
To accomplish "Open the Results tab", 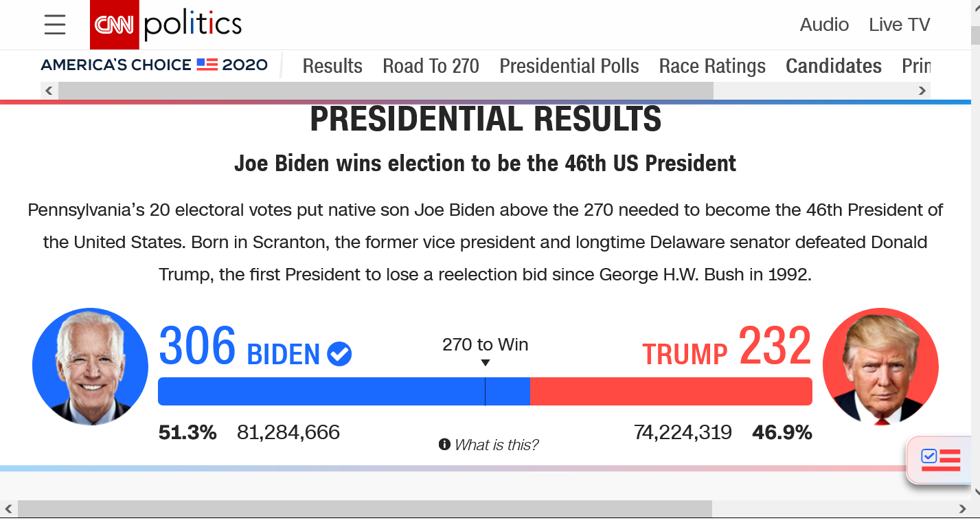I will 332,66.
